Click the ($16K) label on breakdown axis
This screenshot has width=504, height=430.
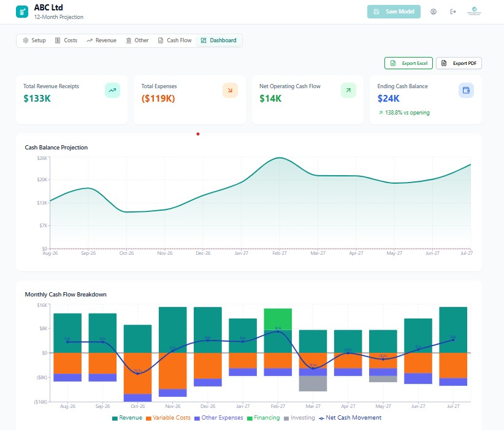[x=40, y=402]
